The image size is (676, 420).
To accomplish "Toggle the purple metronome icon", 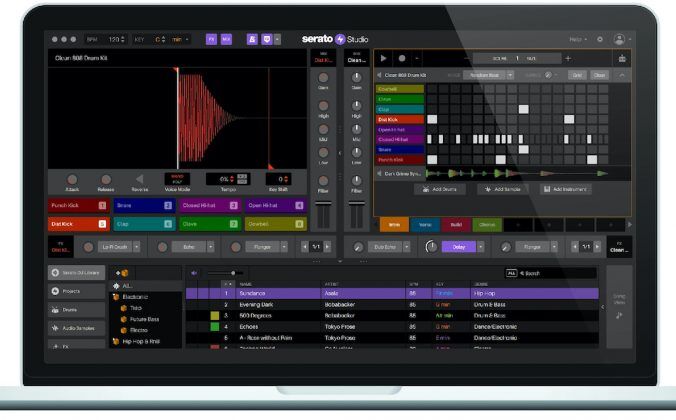I will point(252,39).
